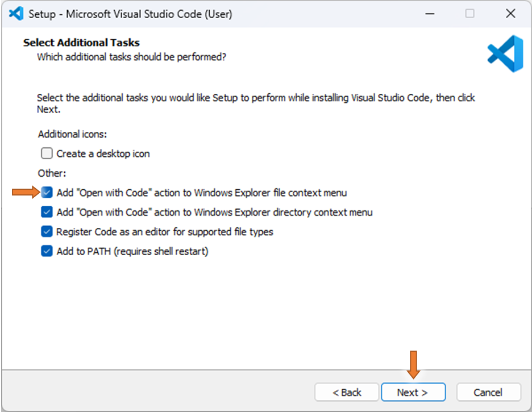Enable the Create a desktop icon checkbox
Screen dimensions: 532x412
(47, 153)
